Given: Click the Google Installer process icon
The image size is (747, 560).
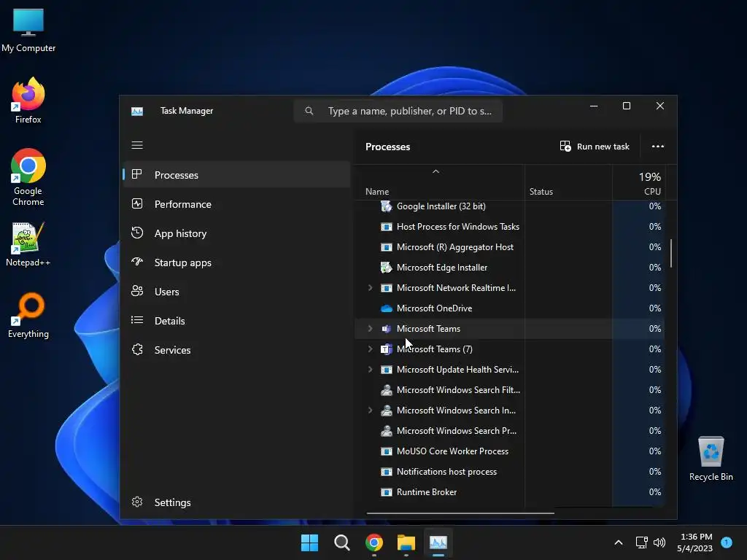Looking at the screenshot, I should [x=386, y=206].
